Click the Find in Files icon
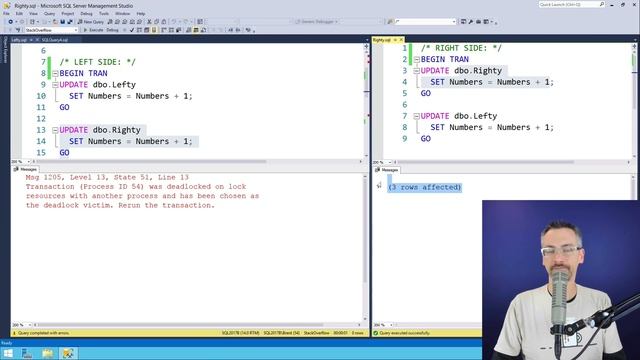 coord(389,22)
